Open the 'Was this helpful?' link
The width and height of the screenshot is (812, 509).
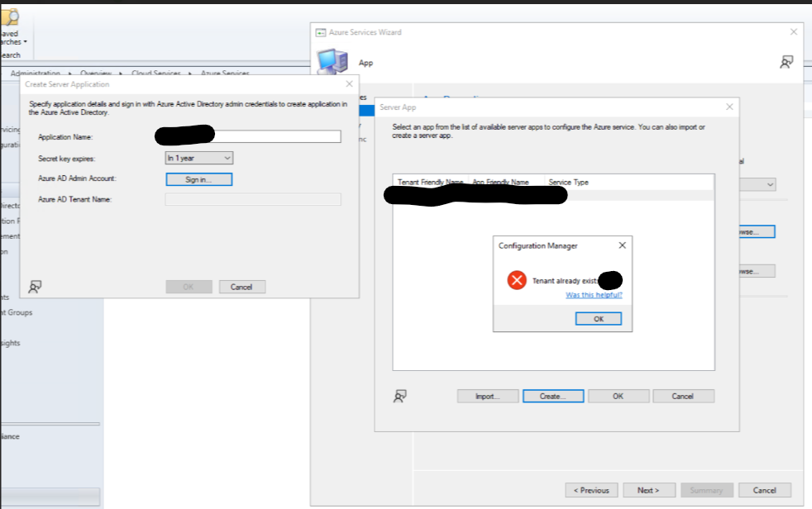(594, 295)
